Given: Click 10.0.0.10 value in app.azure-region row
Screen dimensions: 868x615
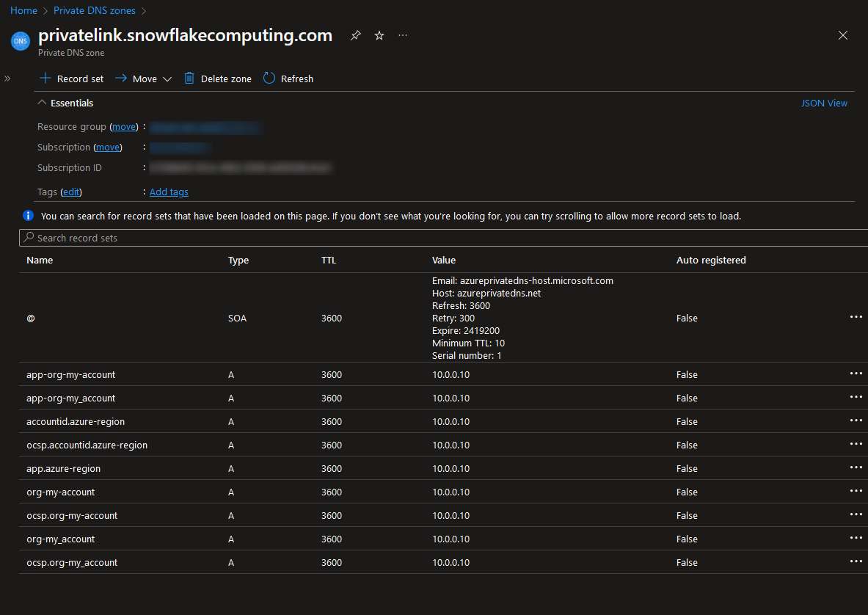Looking at the screenshot, I should pyautogui.click(x=451, y=469).
